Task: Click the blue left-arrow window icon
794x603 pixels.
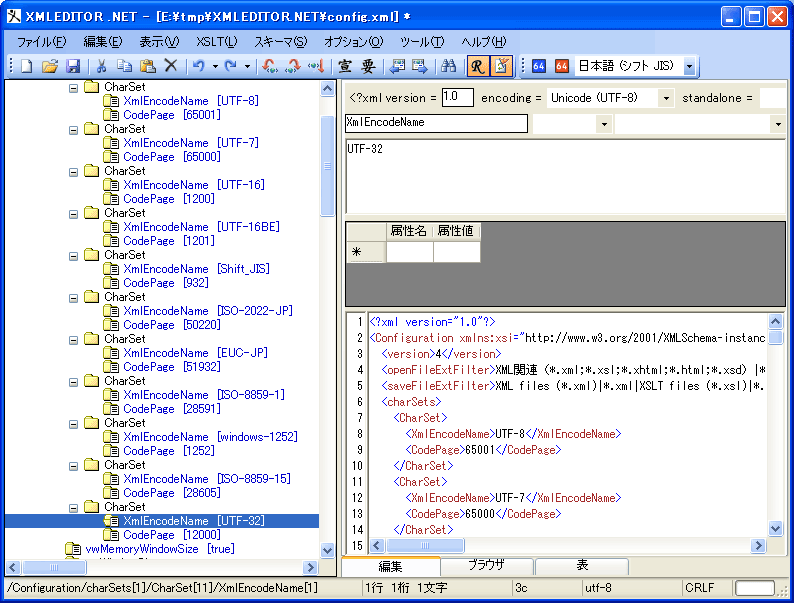Action: [398, 66]
